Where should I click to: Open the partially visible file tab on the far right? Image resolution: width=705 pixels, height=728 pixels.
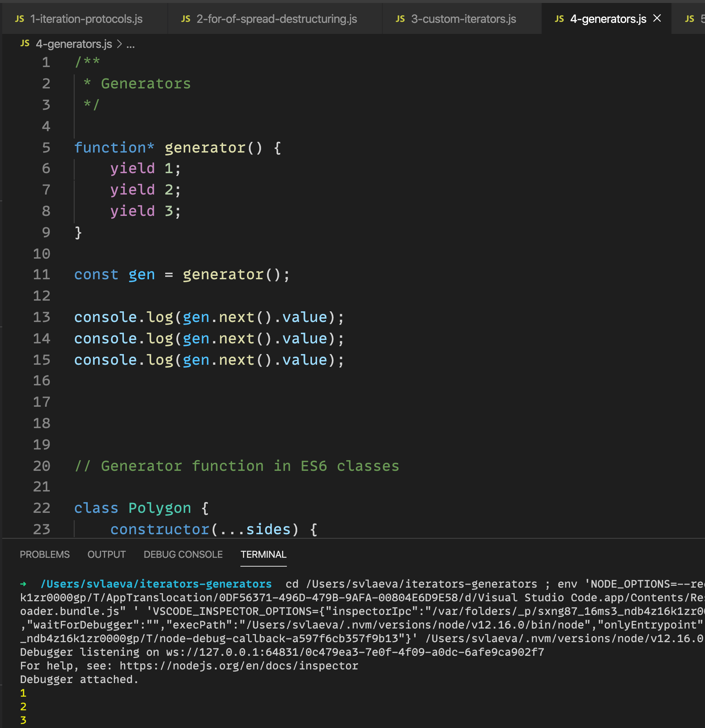click(x=699, y=18)
